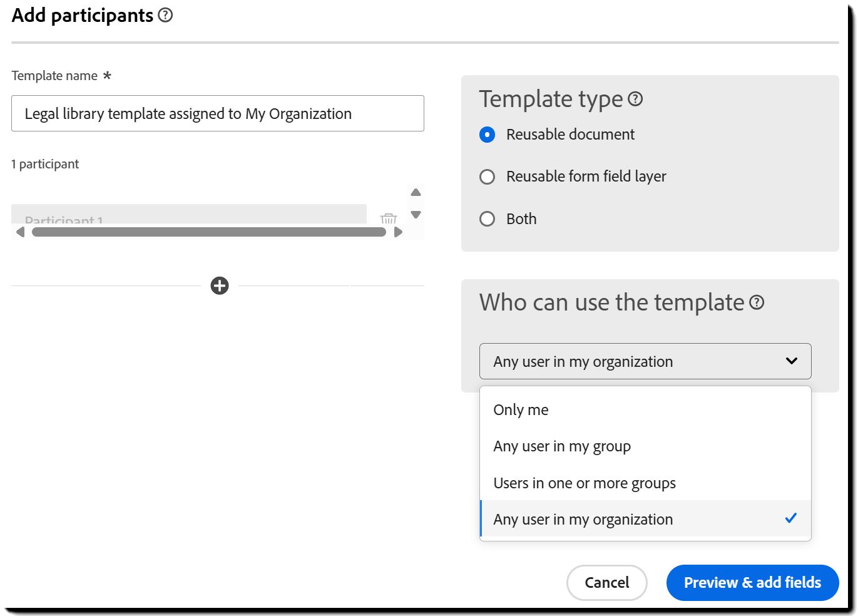Add a participant with the plus icon

pos(220,286)
